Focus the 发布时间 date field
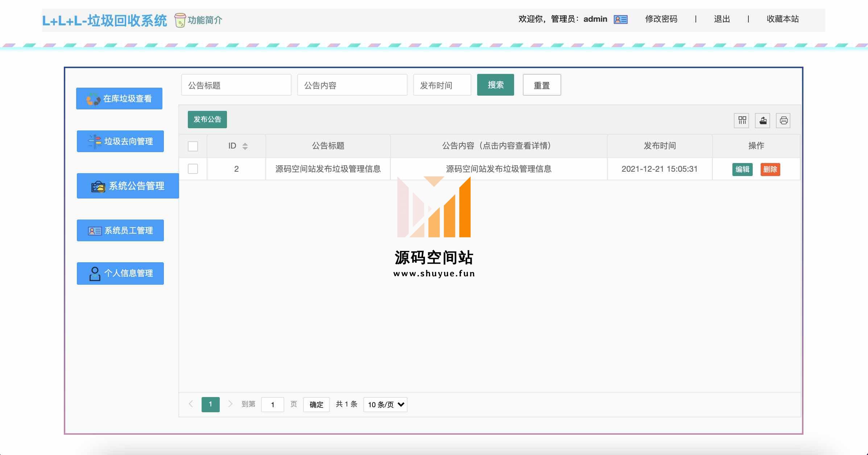 coord(442,85)
